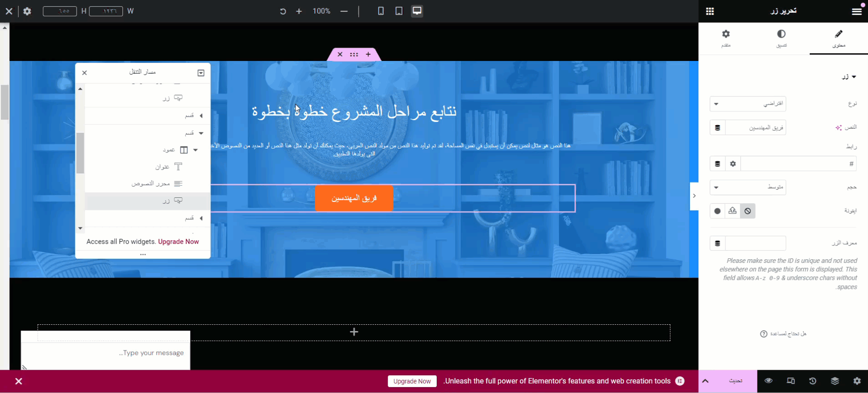The width and height of the screenshot is (868, 393).
Task: Expand save options arrow beside تحديث
Action: (x=705, y=381)
